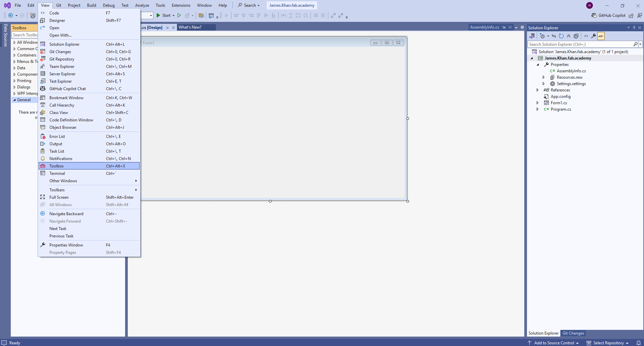Click the Visual Studio logo icon
Viewport: 644px width, 346px height.
tap(7, 5)
